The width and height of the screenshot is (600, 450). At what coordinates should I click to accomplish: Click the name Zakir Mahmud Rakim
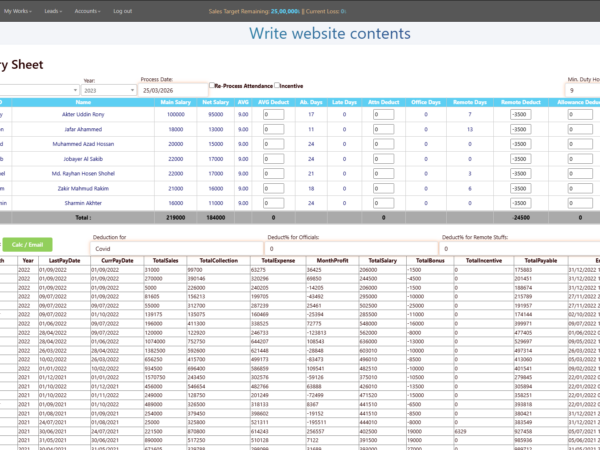pyautogui.click(x=83, y=188)
